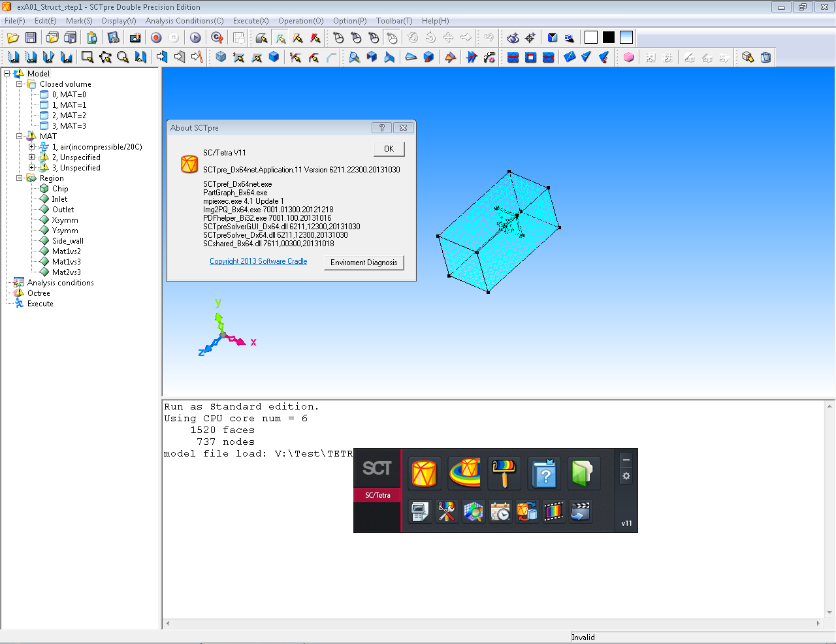Click the clipboard paste toolbar icon
This screenshot has height=644, width=836.
pyautogui.click(x=91, y=38)
